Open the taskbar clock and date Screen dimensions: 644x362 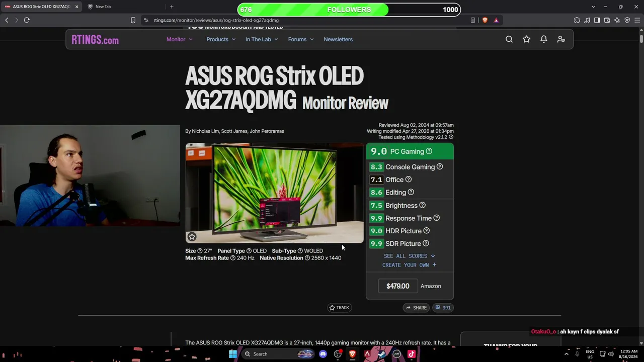pos(629,354)
